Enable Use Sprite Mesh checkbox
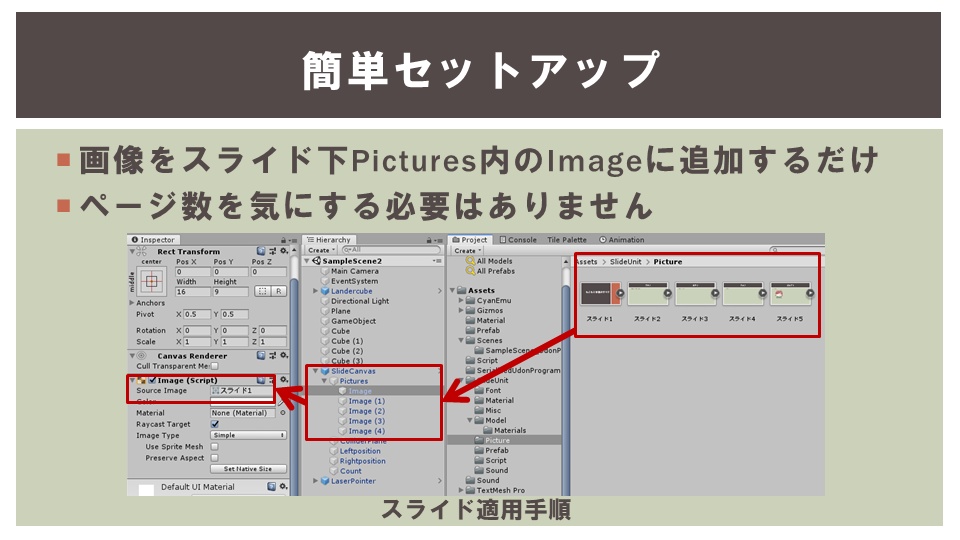 point(215,447)
